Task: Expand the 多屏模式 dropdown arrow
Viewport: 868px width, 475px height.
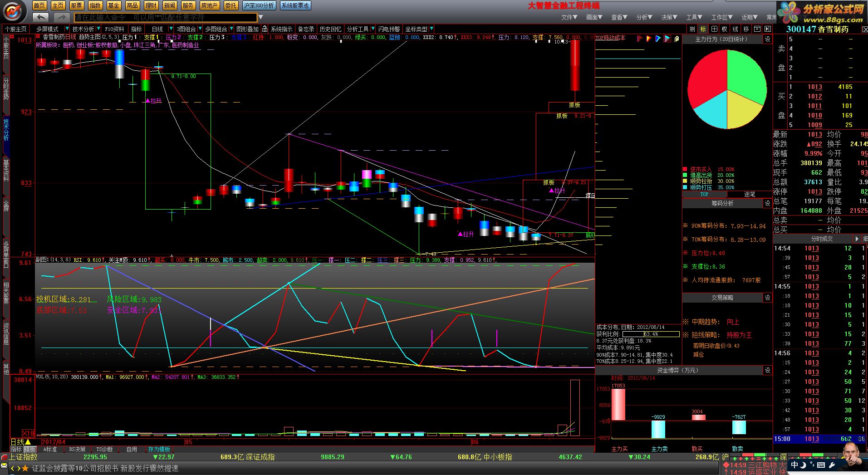Action: tap(68, 29)
